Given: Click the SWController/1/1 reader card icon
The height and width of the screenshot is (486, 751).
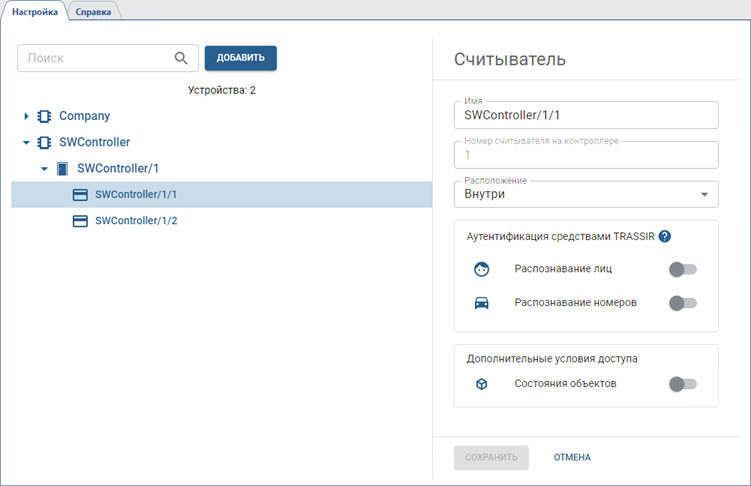Looking at the screenshot, I should [x=81, y=195].
